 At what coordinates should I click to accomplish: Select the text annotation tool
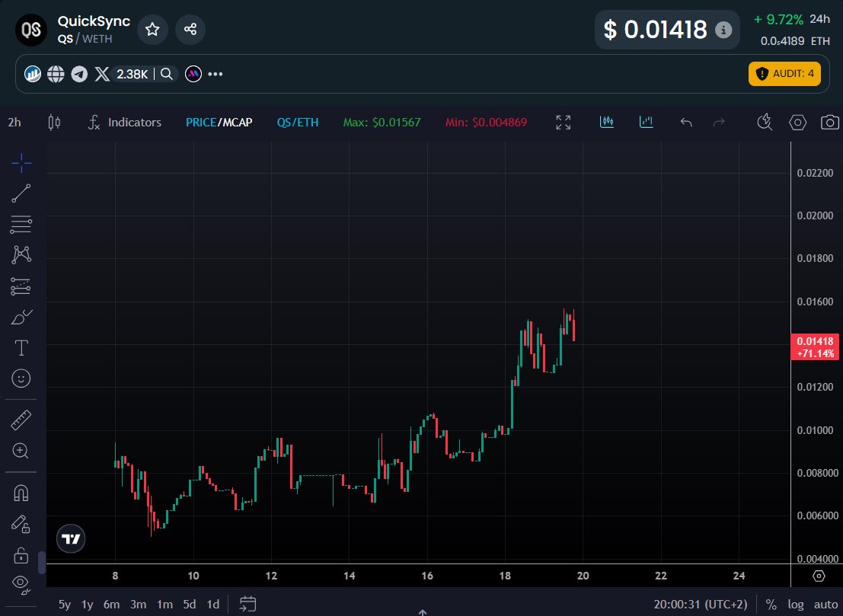[21, 348]
